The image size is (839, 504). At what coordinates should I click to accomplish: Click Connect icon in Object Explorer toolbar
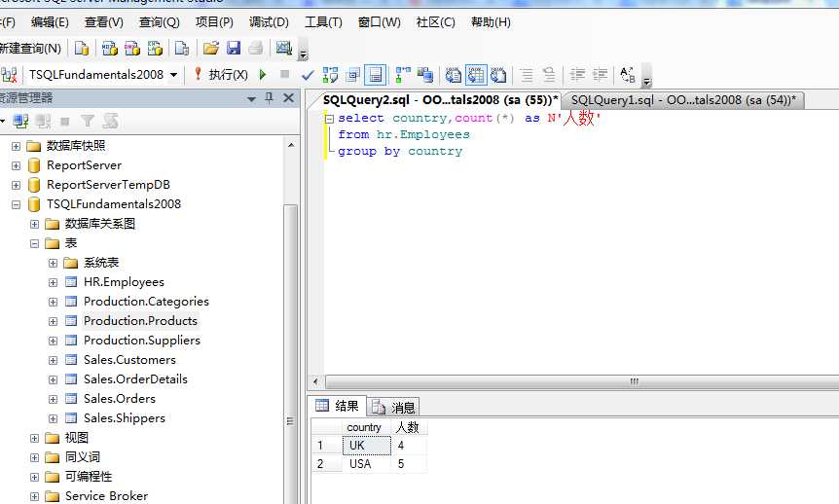(20, 122)
